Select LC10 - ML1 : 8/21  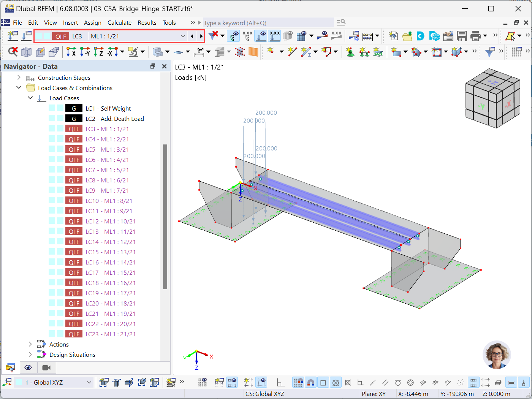[109, 201]
